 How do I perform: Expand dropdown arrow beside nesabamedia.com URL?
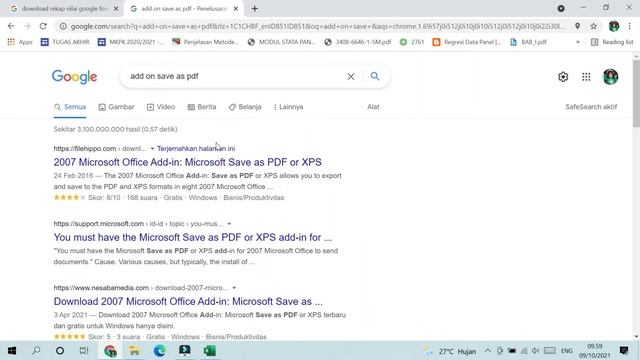click(x=234, y=288)
